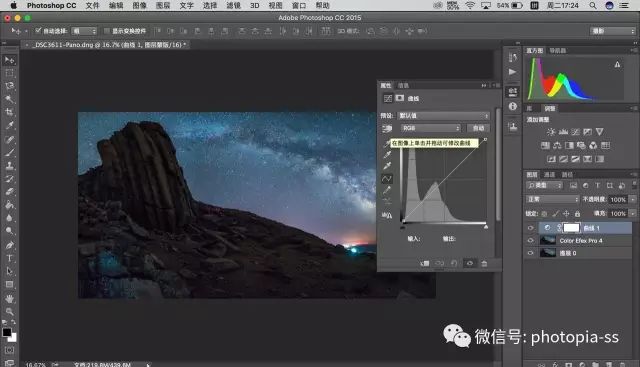
Task: Click the delete adjustment trash icon
Action: tap(484, 263)
